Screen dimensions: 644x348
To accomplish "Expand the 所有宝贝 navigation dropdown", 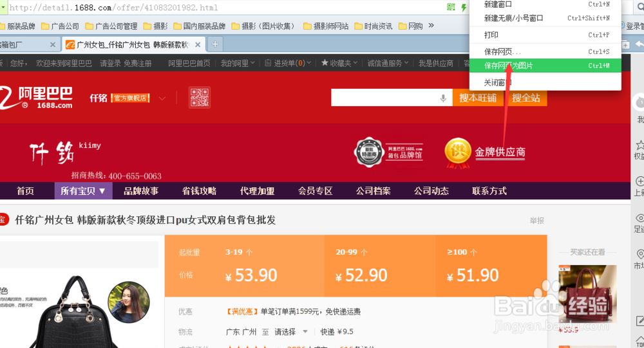I will point(83,191).
